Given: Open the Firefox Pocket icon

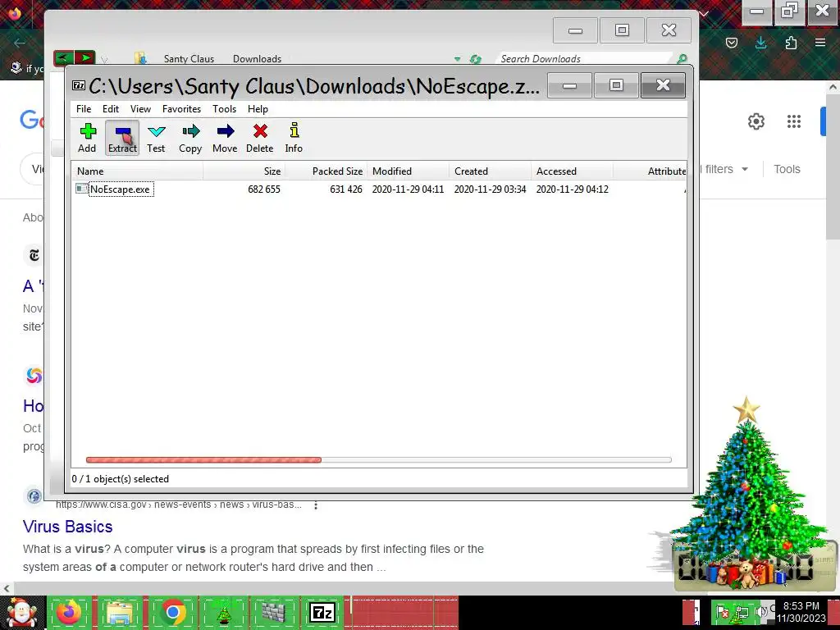Looking at the screenshot, I should (x=732, y=43).
